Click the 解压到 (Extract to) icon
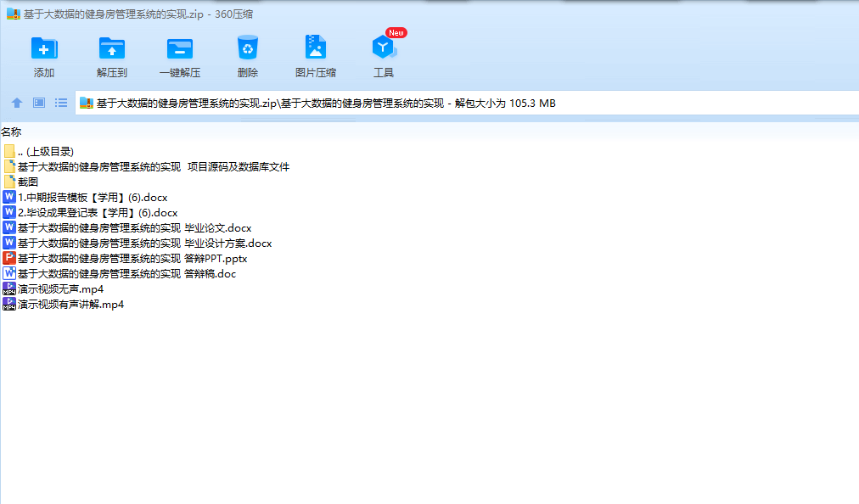Viewport: 859px width, 504px height. [112, 48]
